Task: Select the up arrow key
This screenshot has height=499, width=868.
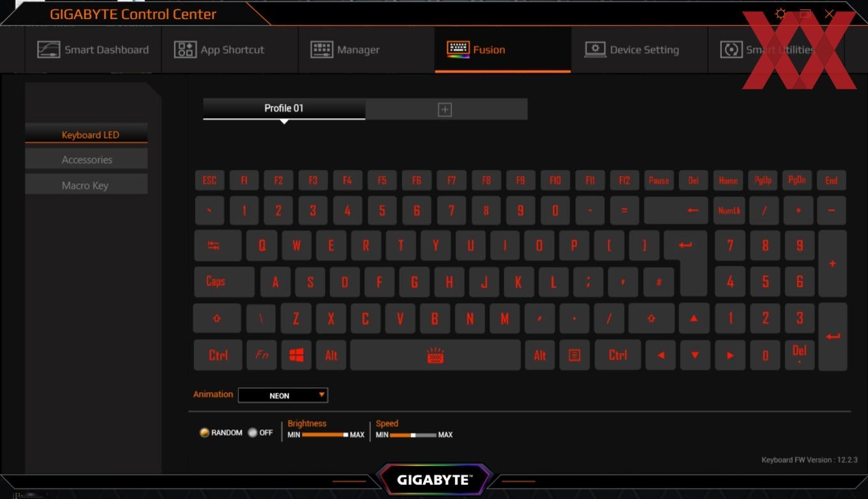Action: tap(694, 318)
